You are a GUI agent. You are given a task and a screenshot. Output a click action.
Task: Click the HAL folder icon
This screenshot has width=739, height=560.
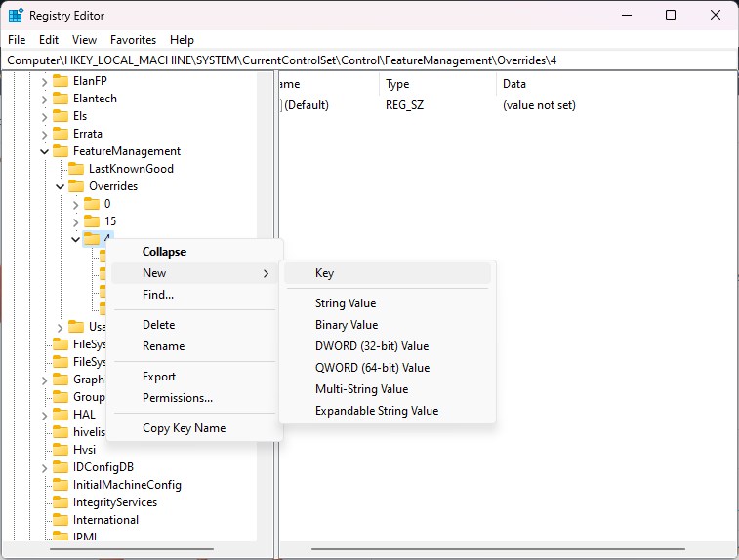61,415
